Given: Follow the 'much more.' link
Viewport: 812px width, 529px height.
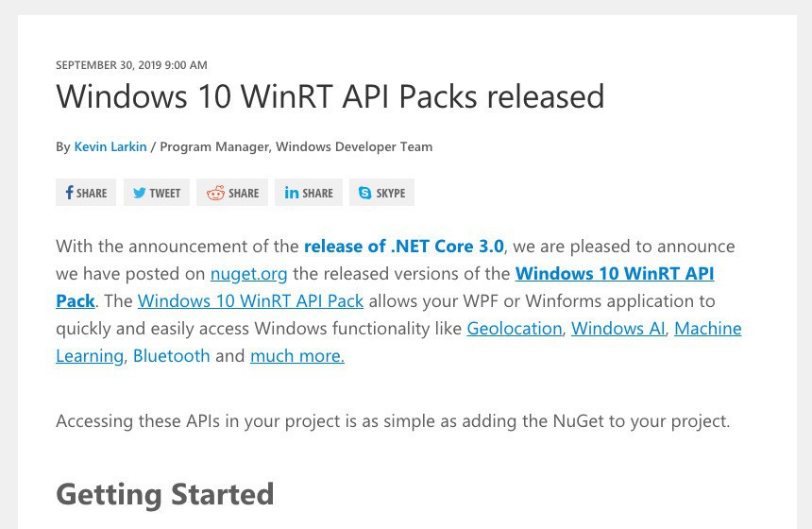Looking at the screenshot, I should (296, 356).
